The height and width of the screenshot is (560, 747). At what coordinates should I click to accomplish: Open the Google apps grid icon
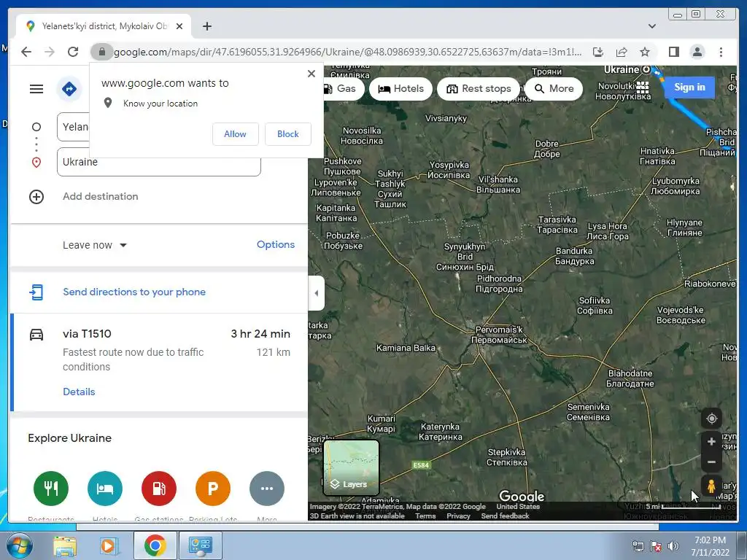[642, 87]
